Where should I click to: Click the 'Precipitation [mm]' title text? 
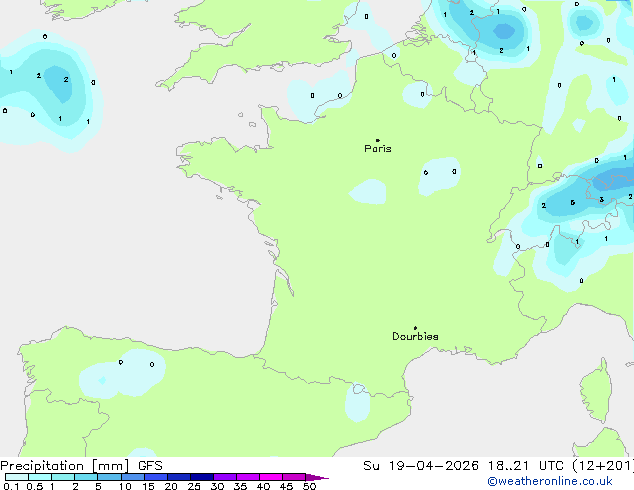[x=65, y=466]
